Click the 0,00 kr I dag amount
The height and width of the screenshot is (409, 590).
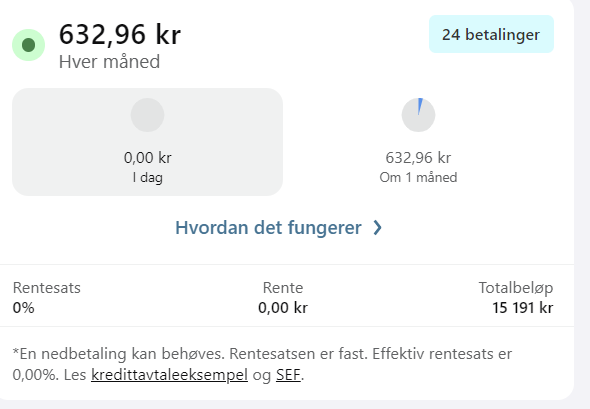click(148, 158)
